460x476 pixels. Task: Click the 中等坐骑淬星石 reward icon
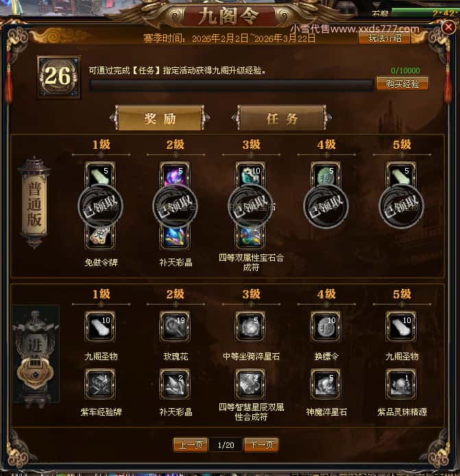pyautogui.click(x=250, y=326)
